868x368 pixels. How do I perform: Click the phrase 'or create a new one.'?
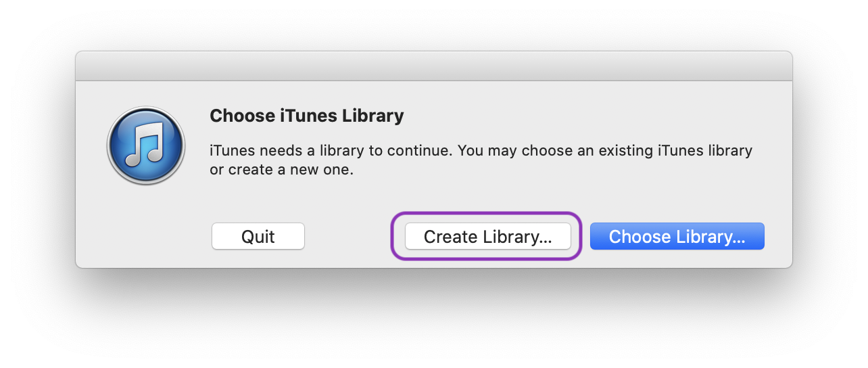pyautogui.click(x=281, y=170)
